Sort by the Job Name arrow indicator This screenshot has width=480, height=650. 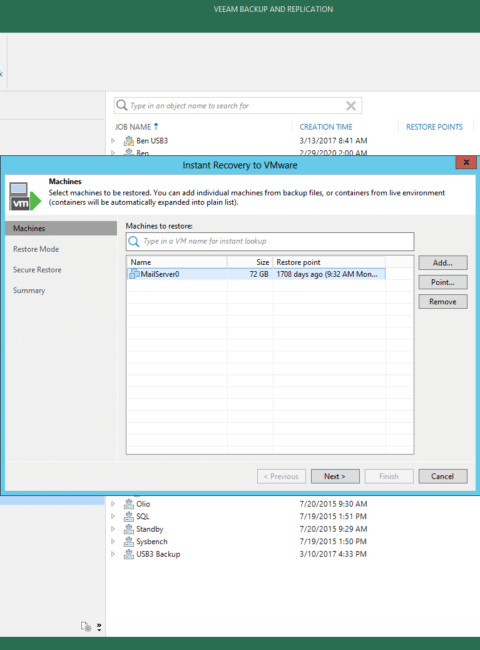(156, 126)
